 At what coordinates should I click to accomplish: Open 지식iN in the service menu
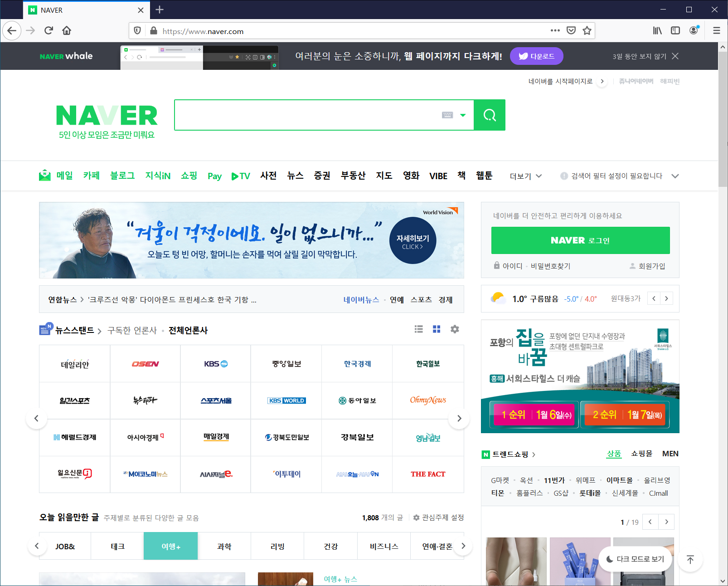point(158,176)
